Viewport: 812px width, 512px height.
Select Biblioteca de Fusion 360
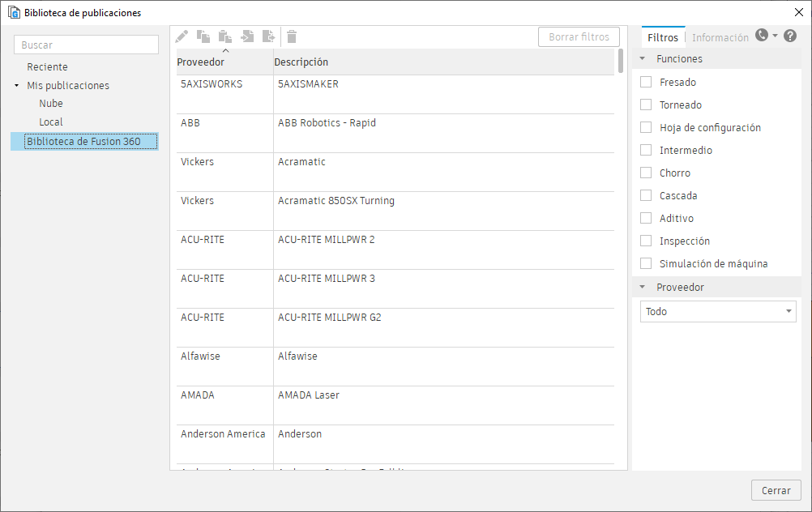(x=83, y=141)
